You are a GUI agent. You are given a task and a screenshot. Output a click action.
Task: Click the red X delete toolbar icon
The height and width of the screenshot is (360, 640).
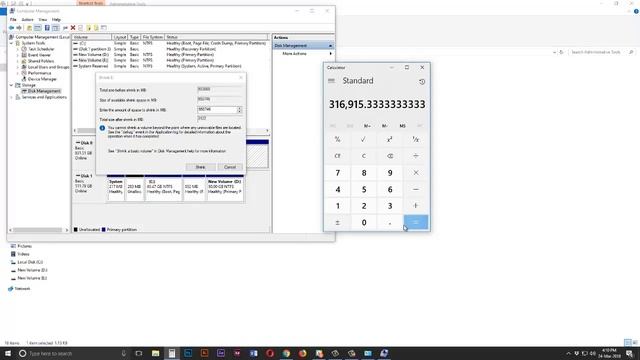click(73, 28)
